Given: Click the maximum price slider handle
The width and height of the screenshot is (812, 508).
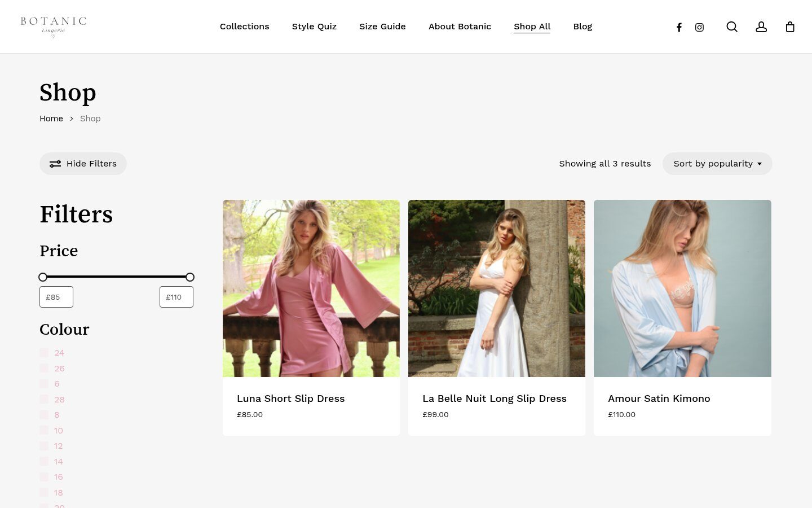Looking at the screenshot, I should pyautogui.click(x=190, y=277).
